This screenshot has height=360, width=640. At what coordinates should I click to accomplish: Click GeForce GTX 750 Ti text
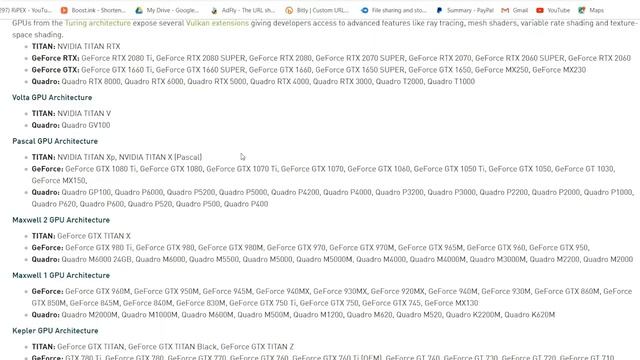click(263, 303)
